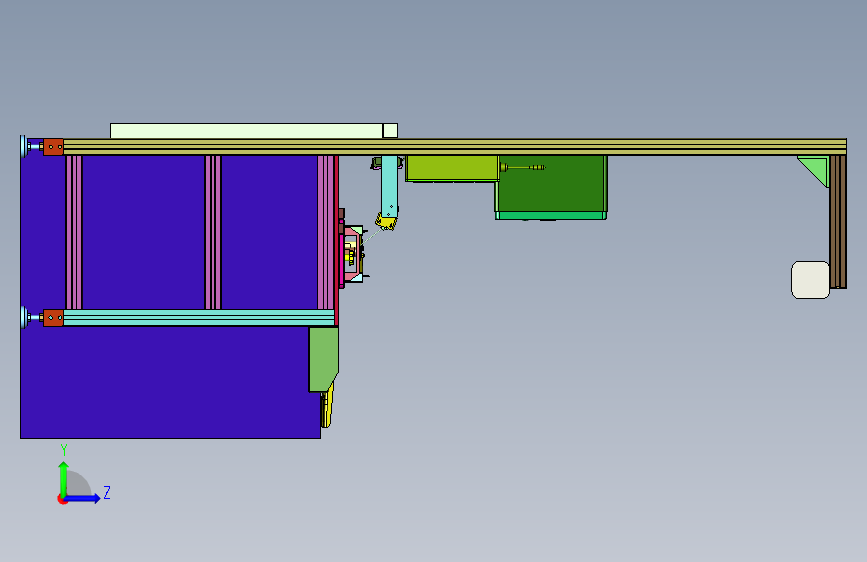Select the long olive top rail

(455, 147)
